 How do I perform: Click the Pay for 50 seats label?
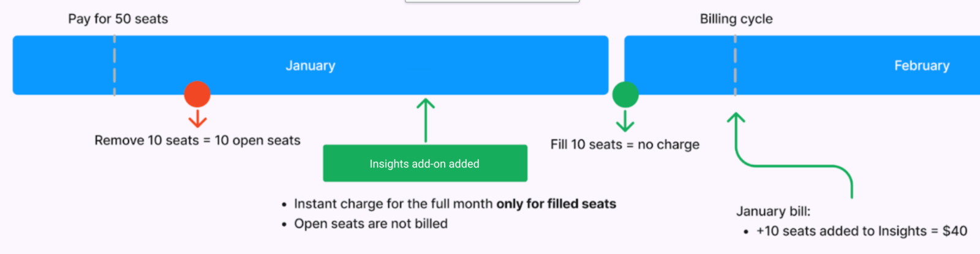118,19
